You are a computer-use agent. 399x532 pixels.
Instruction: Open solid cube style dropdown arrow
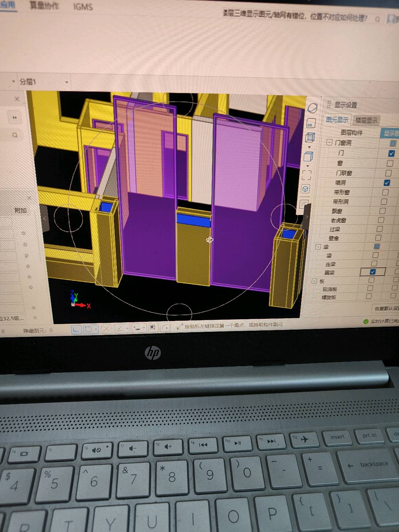click(308, 166)
